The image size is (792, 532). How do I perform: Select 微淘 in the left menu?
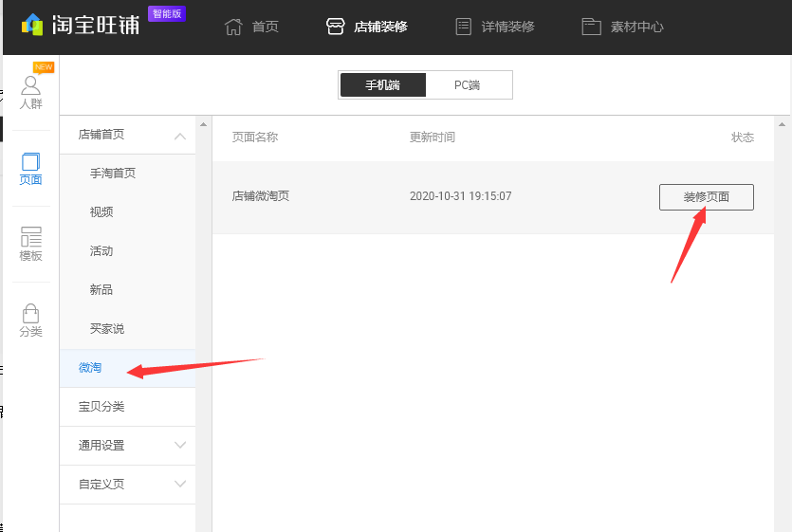[x=90, y=368]
